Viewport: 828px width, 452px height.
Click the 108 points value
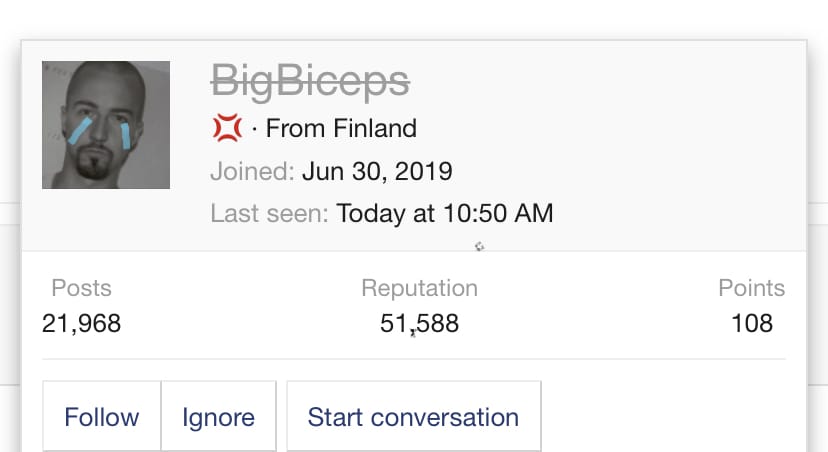point(751,323)
